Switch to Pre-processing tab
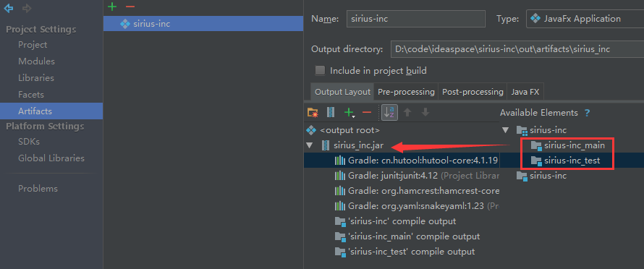Screen dimensions: 644x269 [406, 92]
